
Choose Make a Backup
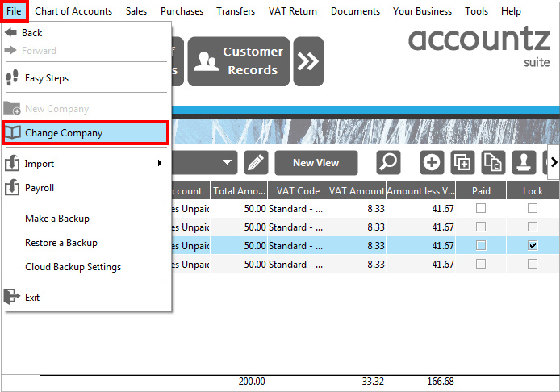[x=85, y=219]
